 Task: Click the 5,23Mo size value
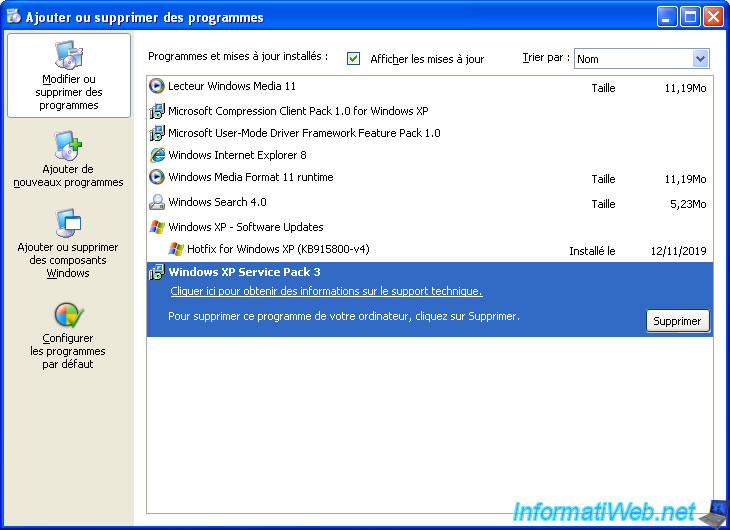(x=688, y=204)
